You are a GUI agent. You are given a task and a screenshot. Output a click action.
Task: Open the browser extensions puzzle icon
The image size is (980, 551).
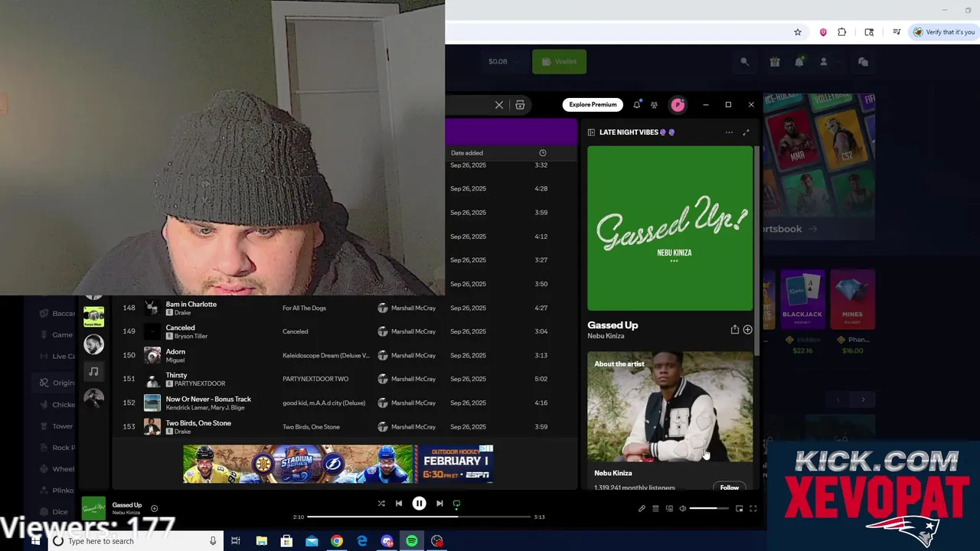coord(842,32)
